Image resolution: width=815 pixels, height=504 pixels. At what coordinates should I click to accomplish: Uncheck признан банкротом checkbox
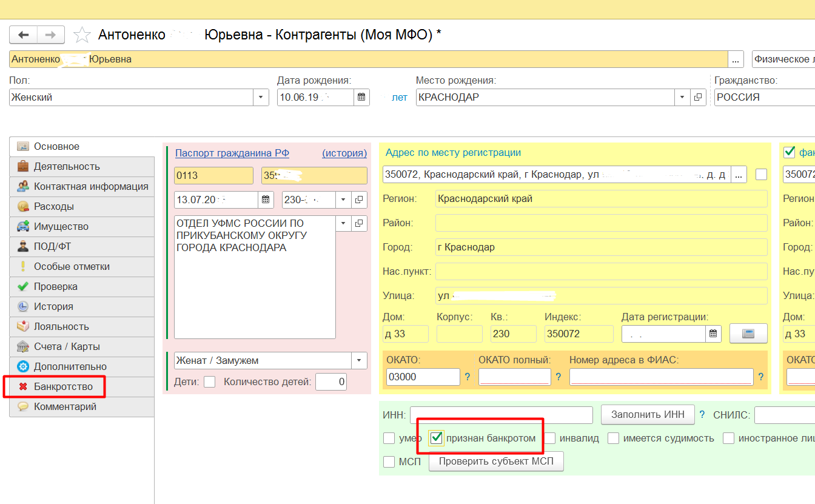coord(436,438)
